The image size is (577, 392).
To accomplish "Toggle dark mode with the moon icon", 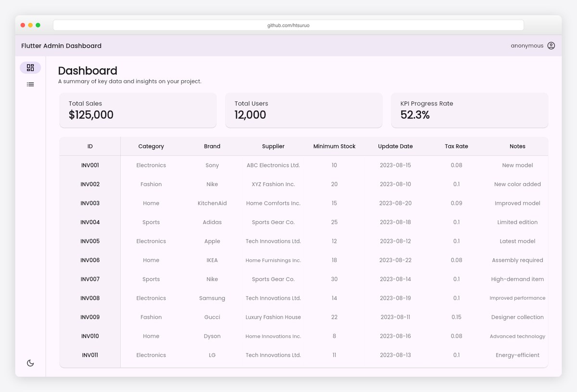I will [x=30, y=363].
